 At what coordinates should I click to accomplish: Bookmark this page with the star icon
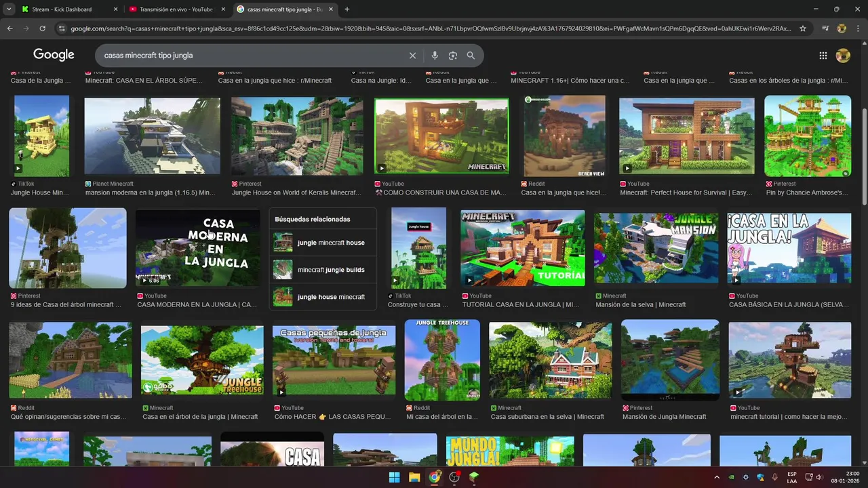point(803,28)
